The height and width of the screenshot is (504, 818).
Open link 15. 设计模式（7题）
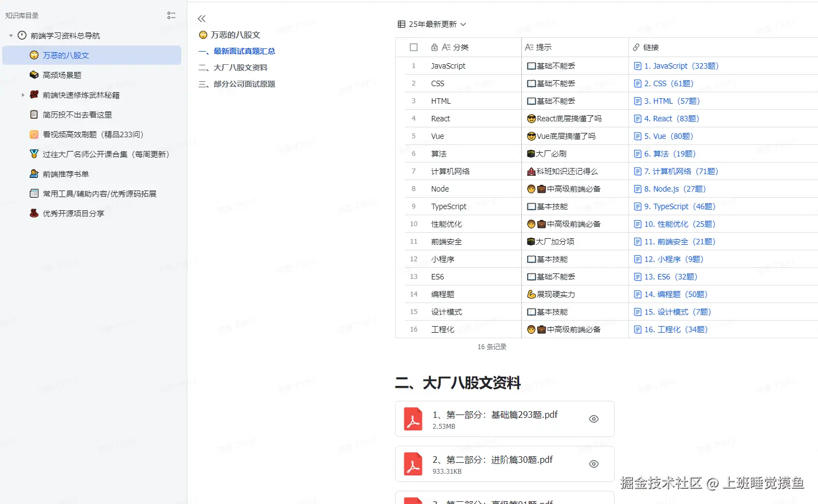pyautogui.click(x=678, y=312)
